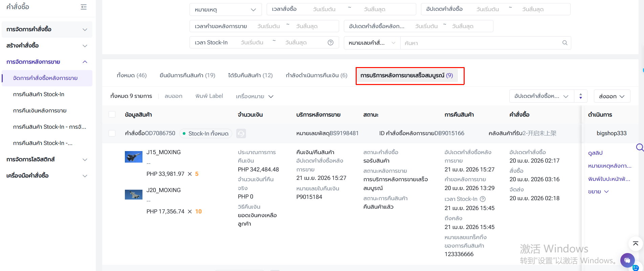Switch to the ทั้งหมด (46) tab
The image size is (644, 271).
(x=132, y=75)
